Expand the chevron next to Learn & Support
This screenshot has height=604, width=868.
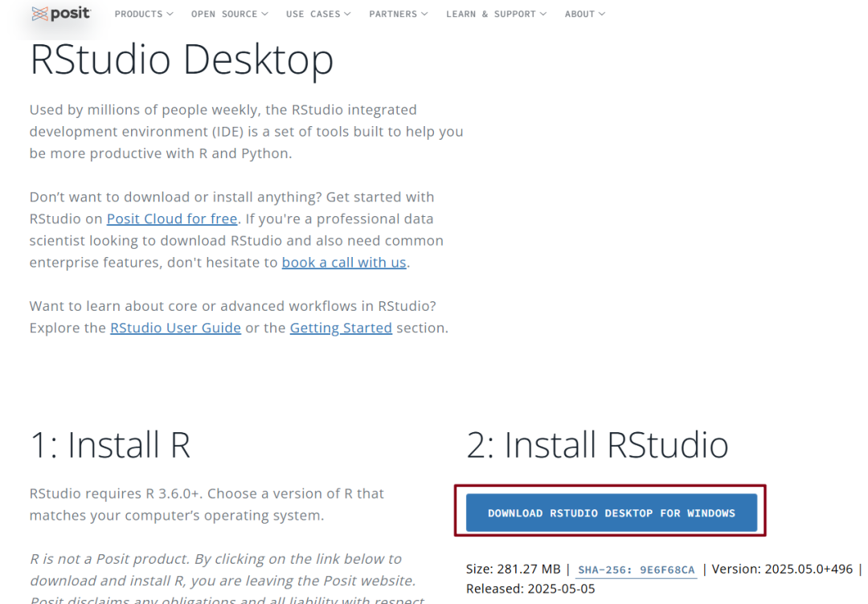point(543,14)
